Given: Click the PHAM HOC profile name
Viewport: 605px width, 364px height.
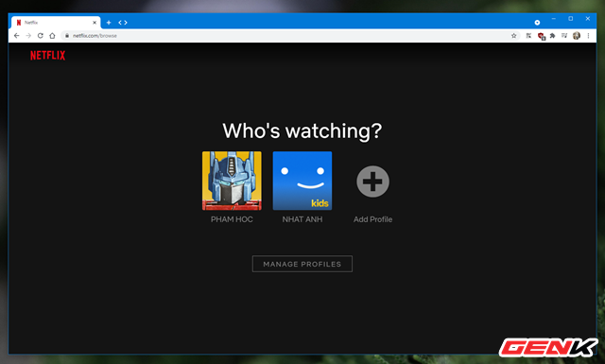Looking at the screenshot, I should click(232, 219).
